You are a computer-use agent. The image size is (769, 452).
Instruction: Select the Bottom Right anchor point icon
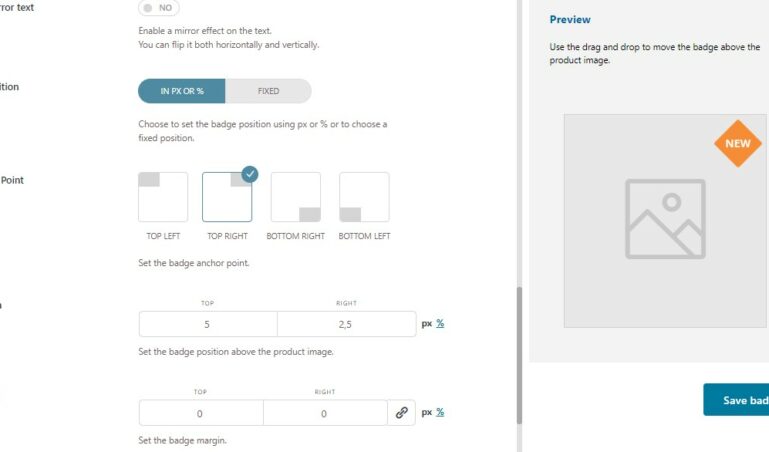pos(296,197)
